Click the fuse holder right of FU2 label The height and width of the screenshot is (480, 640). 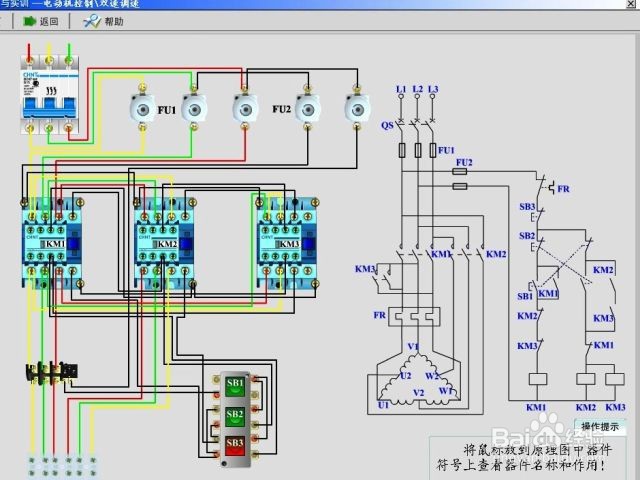[x=308, y=108]
